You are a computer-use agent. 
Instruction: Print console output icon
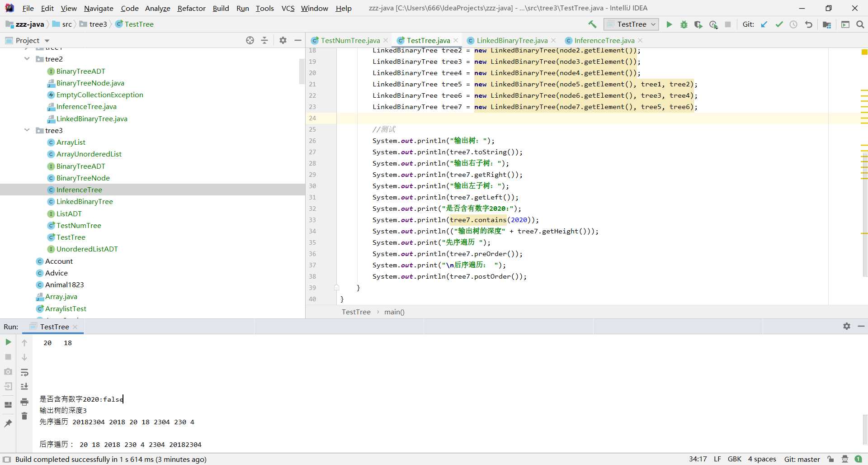point(24,402)
